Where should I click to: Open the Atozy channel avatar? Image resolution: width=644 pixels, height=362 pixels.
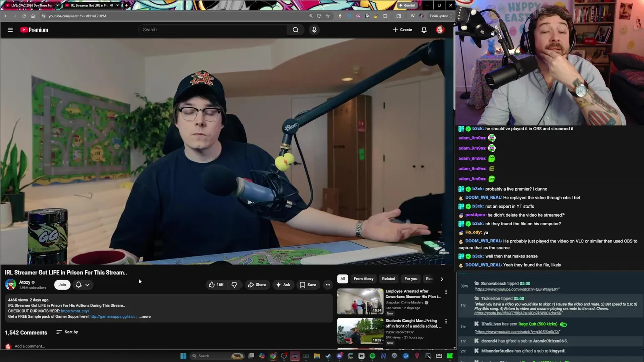(10, 285)
